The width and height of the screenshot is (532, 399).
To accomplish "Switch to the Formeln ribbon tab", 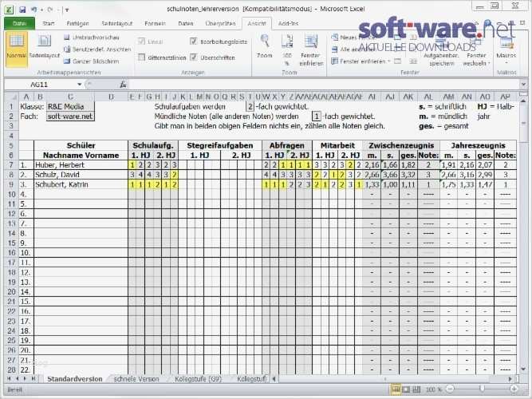I will pos(155,23).
